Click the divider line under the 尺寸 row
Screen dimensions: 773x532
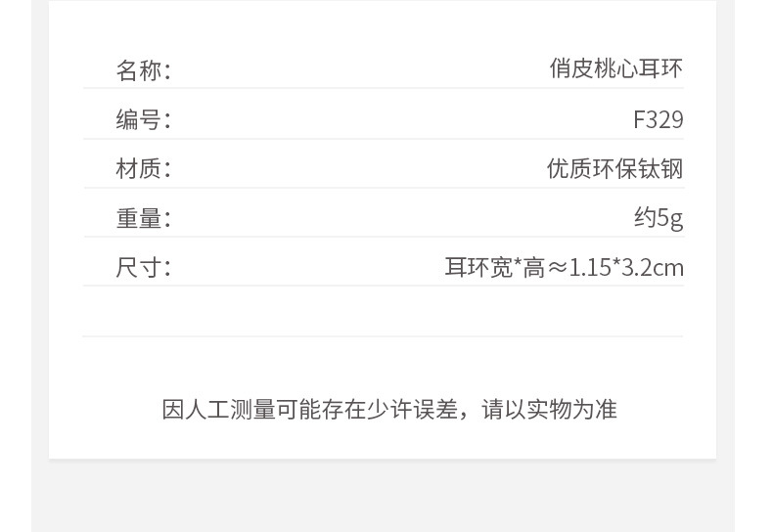tap(383, 286)
